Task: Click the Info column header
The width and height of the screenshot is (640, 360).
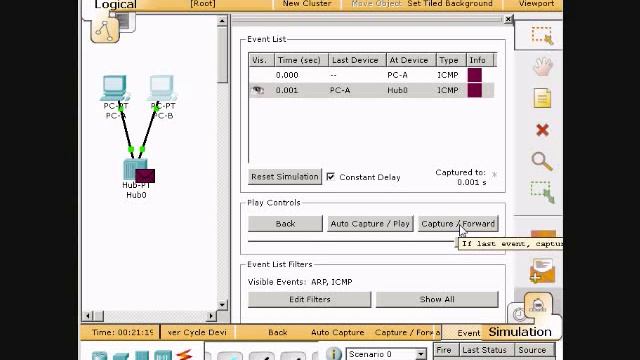Action: point(480,60)
